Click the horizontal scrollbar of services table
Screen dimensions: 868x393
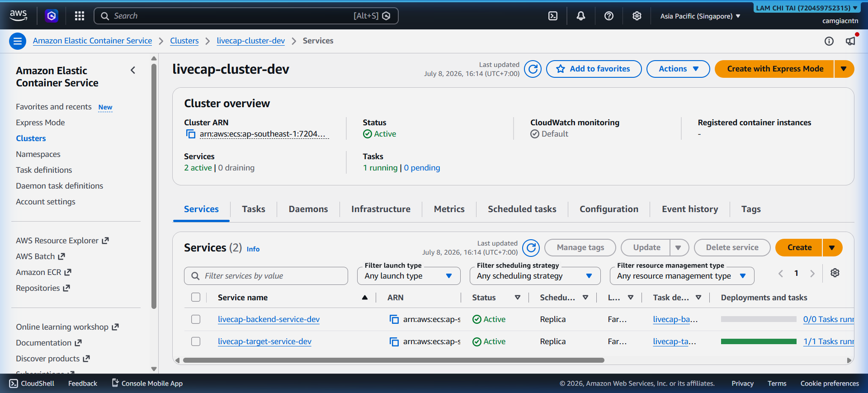[x=393, y=360]
